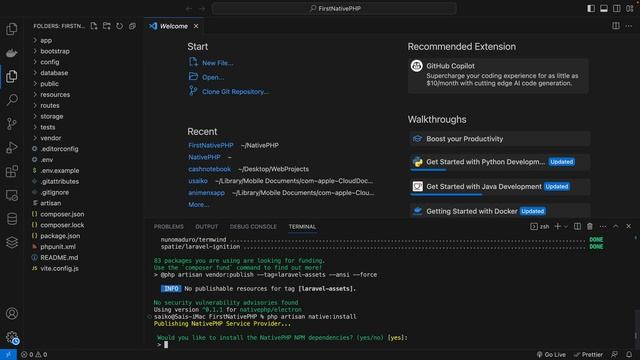The width and height of the screenshot is (640, 360).
Task: Toggle secondary side bar visibility
Action: point(617,8)
